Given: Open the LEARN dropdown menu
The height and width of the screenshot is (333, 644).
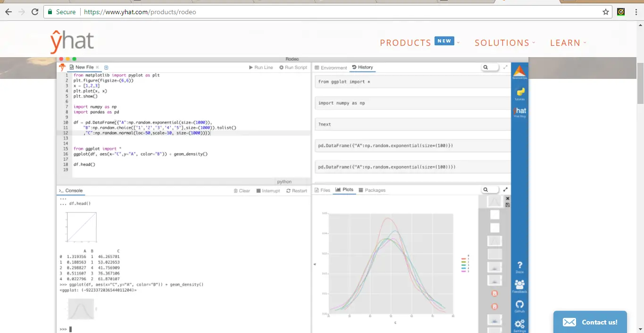Looking at the screenshot, I should (x=568, y=43).
